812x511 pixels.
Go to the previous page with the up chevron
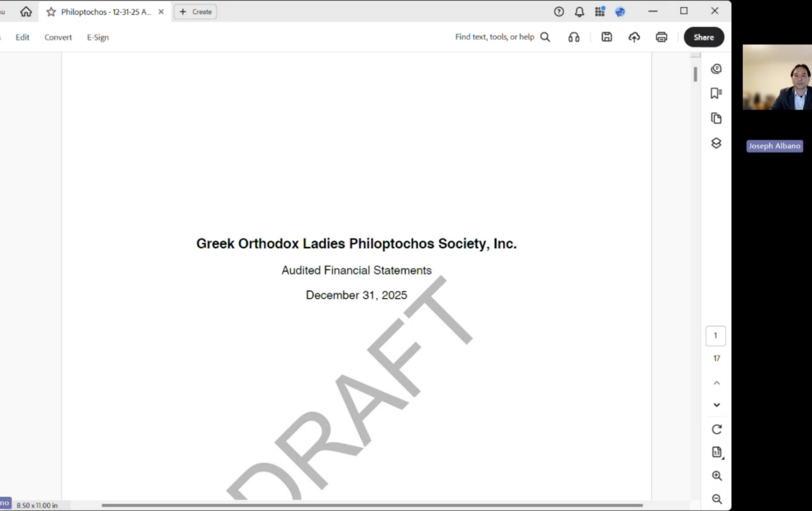[x=717, y=383]
